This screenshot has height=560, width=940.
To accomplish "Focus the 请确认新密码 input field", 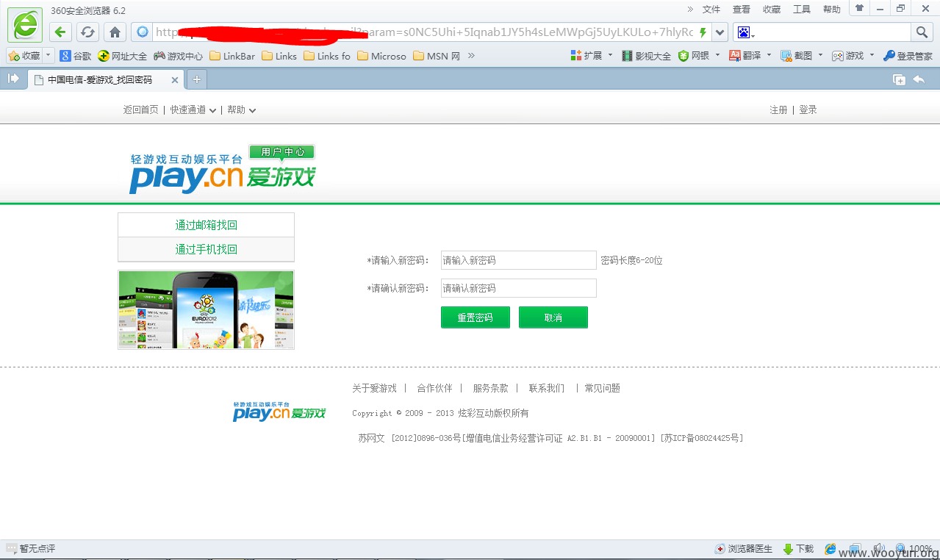I will [519, 288].
